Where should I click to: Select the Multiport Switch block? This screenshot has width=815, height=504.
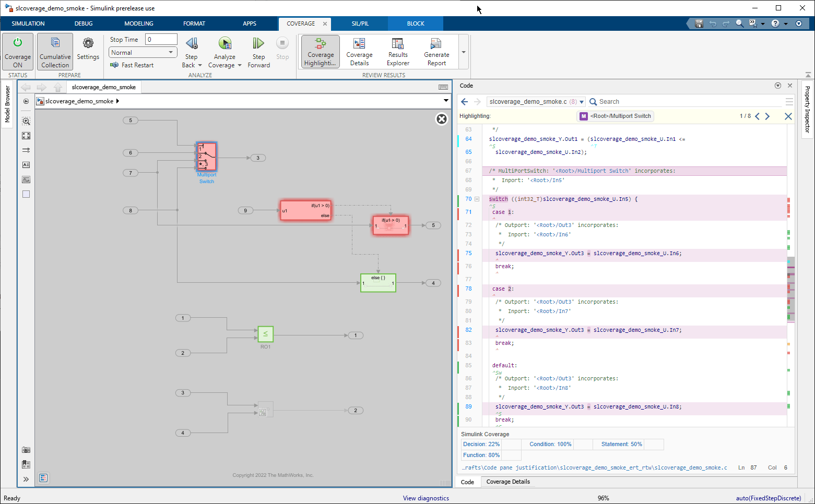(x=206, y=157)
